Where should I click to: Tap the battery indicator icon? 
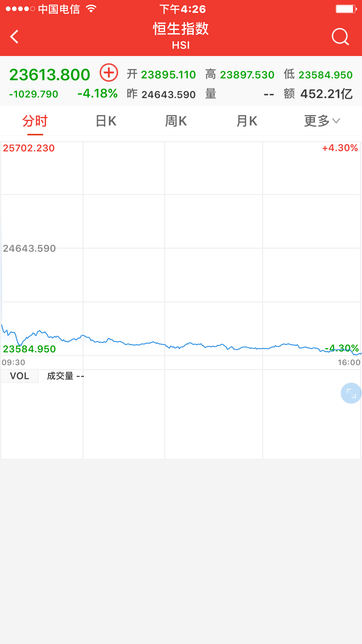click(346, 9)
